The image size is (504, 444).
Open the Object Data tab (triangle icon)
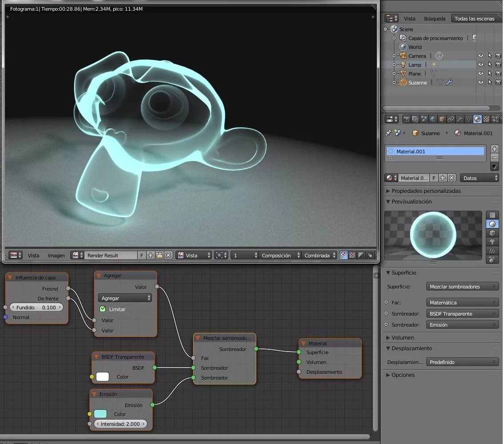(468, 120)
